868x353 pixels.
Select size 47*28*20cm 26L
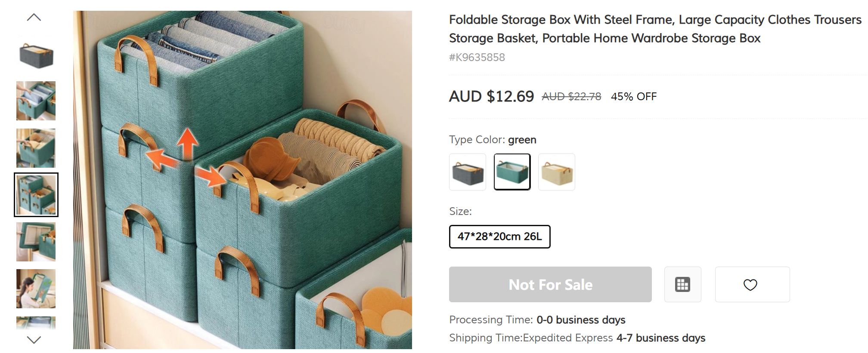tap(499, 236)
